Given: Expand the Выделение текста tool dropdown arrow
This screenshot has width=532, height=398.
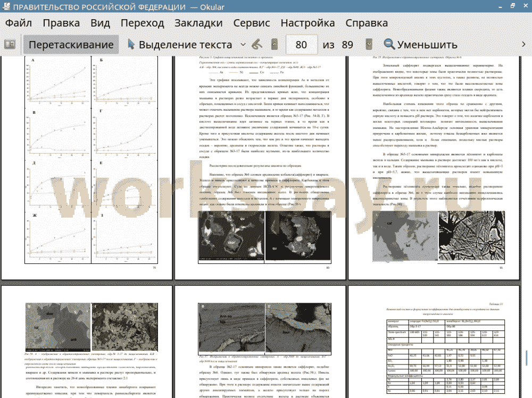Looking at the screenshot, I should click(x=243, y=45).
